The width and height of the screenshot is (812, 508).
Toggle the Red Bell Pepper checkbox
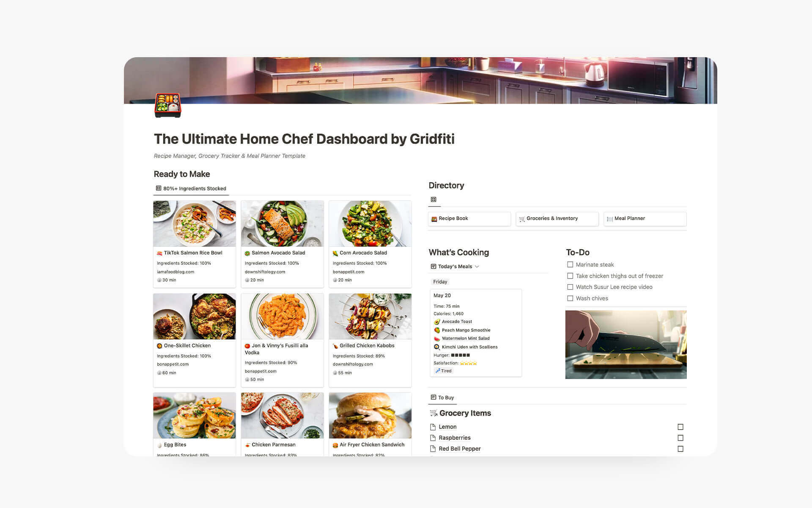680,448
